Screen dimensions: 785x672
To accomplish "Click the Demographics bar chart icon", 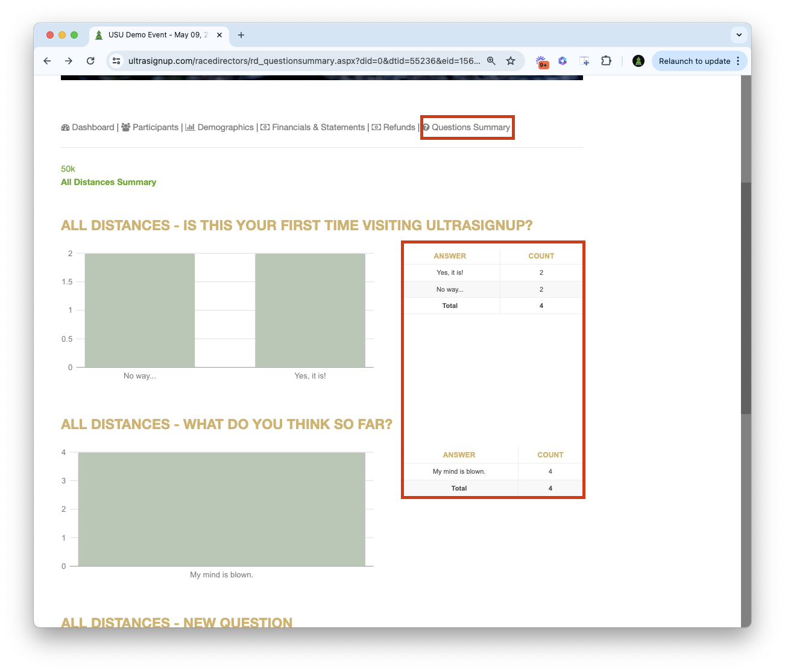I will click(x=190, y=127).
